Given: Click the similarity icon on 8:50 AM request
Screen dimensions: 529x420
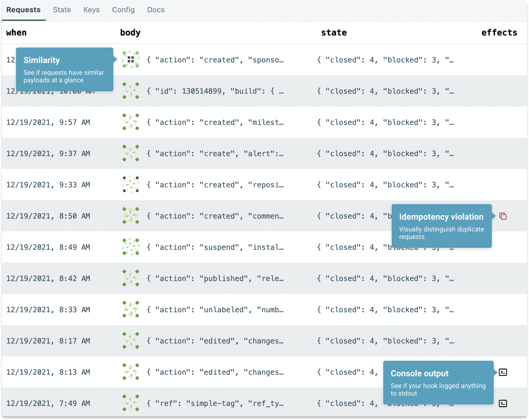Looking at the screenshot, I should click(x=131, y=216).
